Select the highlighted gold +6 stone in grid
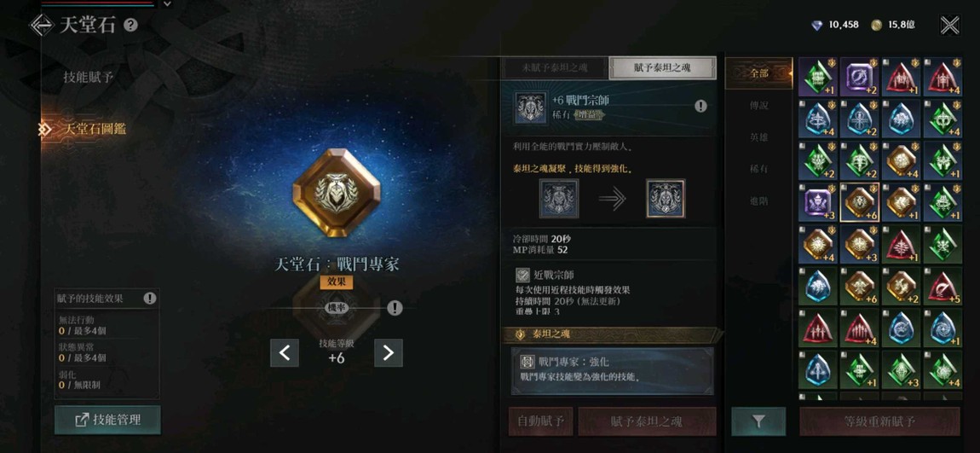Image resolution: width=980 pixels, height=453 pixels. pyautogui.click(x=859, y=203)
